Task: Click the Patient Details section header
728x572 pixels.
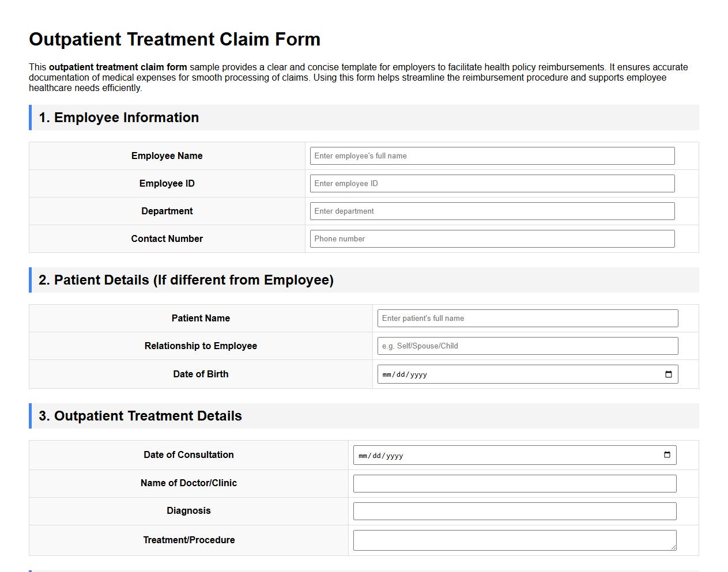Action: (x=186, y=280)
